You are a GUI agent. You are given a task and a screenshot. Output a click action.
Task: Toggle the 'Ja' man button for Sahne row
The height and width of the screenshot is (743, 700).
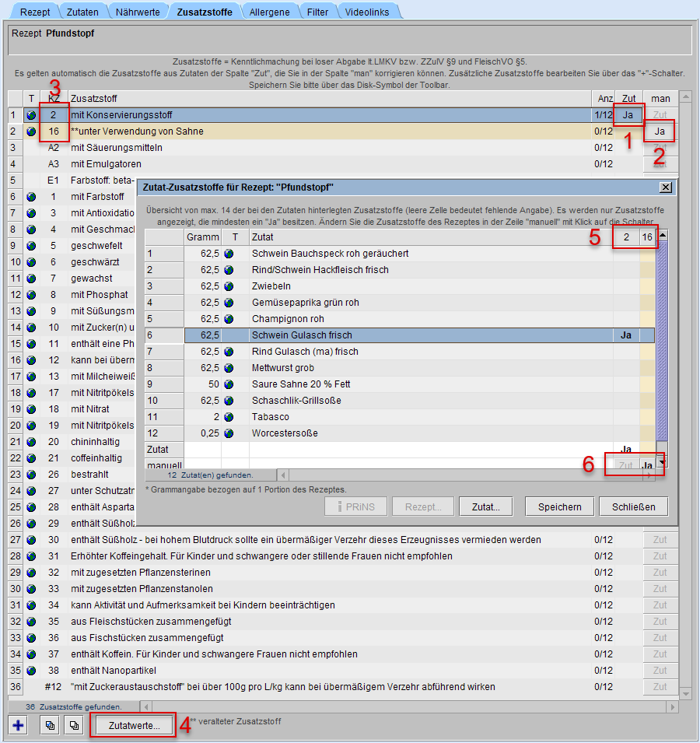(x=660, y=131)
